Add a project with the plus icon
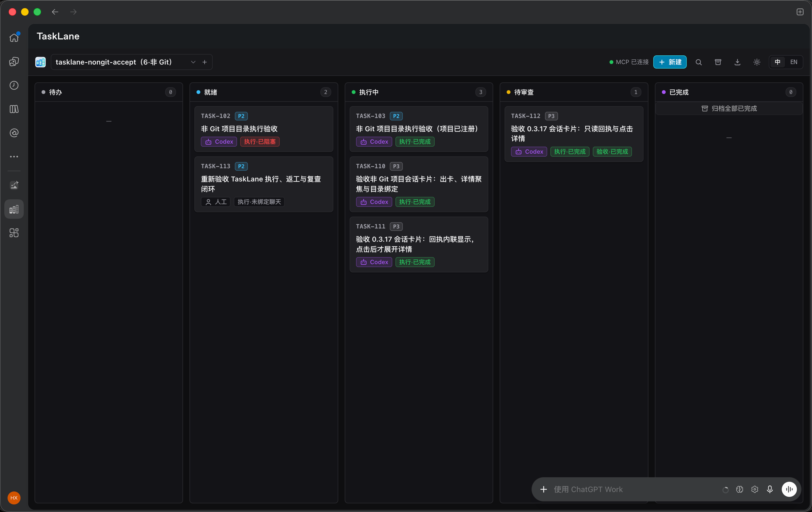Screen dimensions: 812x512 click(205, 62)
